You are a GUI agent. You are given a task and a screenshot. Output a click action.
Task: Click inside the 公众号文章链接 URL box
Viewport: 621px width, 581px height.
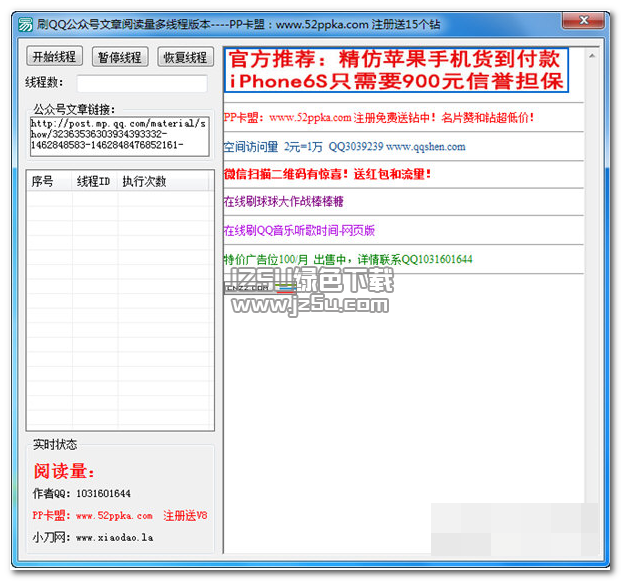click(x=120, y=136)
